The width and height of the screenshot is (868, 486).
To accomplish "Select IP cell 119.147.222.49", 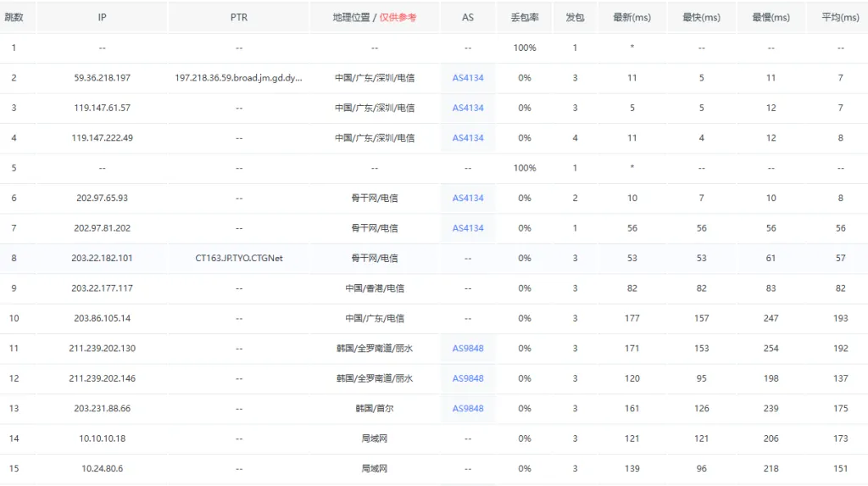I will [102, 138].
